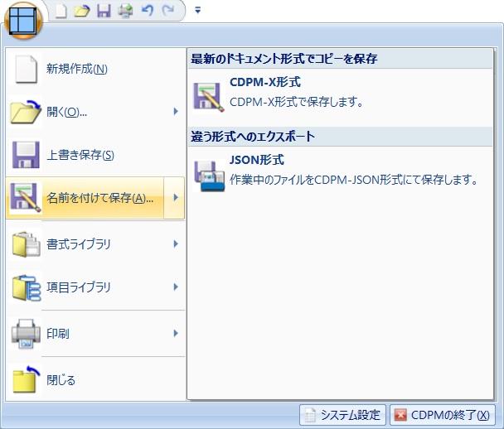
Task: Click the Save floppy icon in quick access toolbar
Action: coord(104,11)
